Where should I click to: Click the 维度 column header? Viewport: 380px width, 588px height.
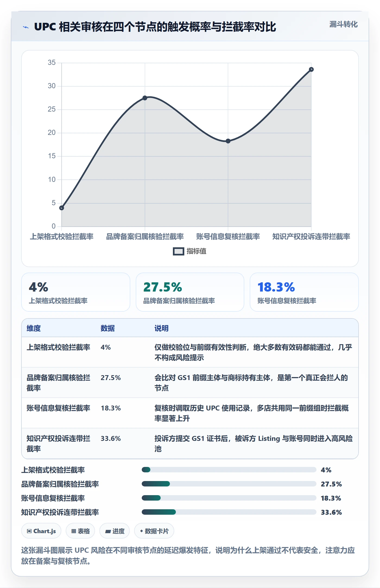[34, 328]
